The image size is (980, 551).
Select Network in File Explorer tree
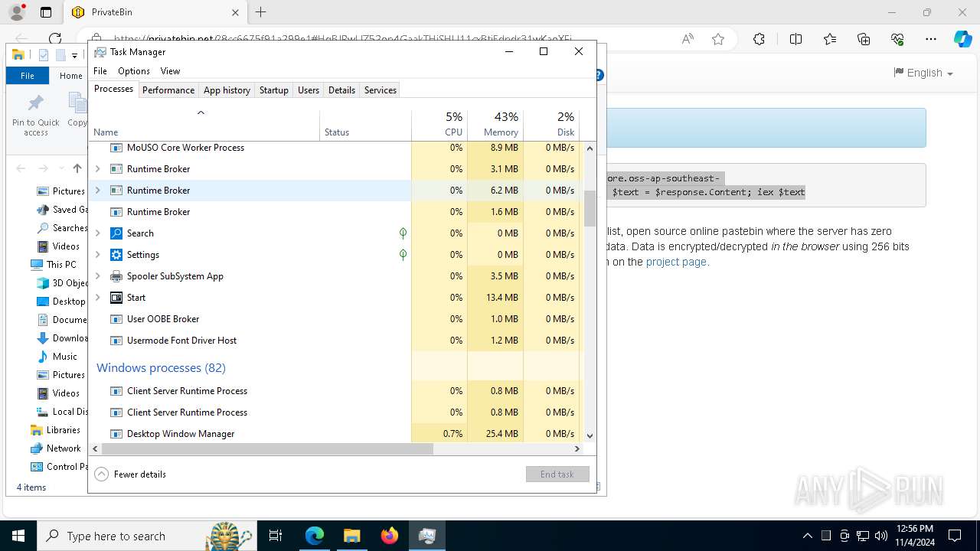click(64, 448)
